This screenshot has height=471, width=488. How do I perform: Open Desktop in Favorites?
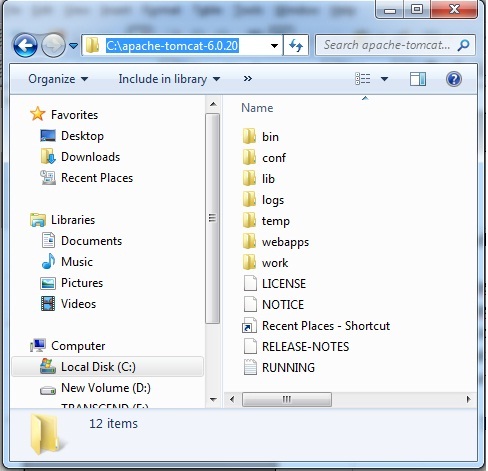click(x=72, y=136)
